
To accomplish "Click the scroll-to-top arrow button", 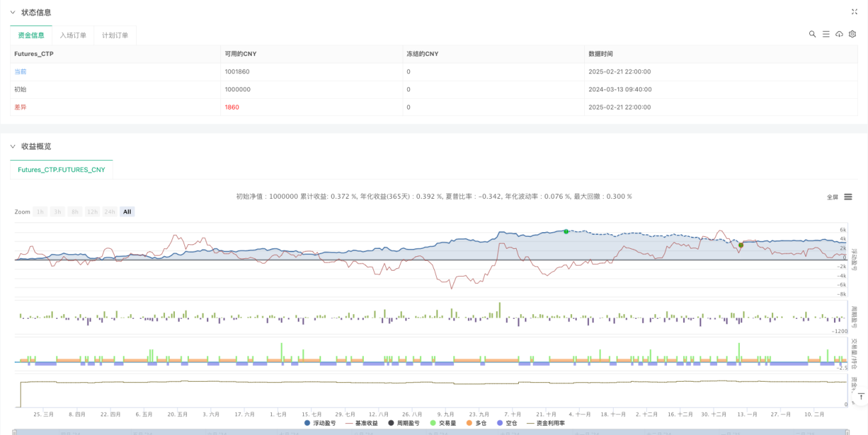I will 860,396.
